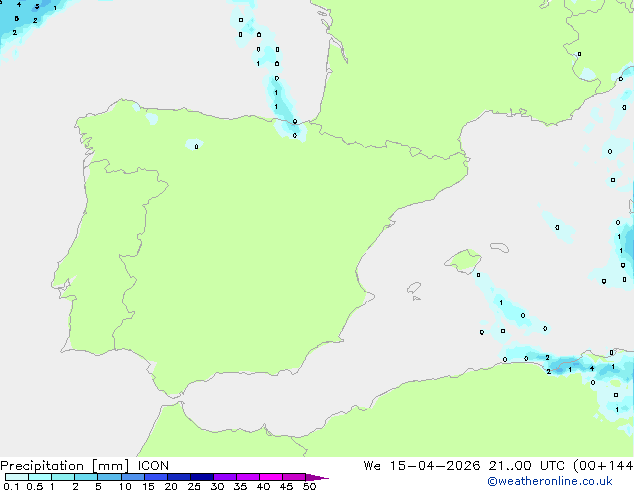
Task: Click the above-50 mm legend arrow tip
Action: pos(317,477)
